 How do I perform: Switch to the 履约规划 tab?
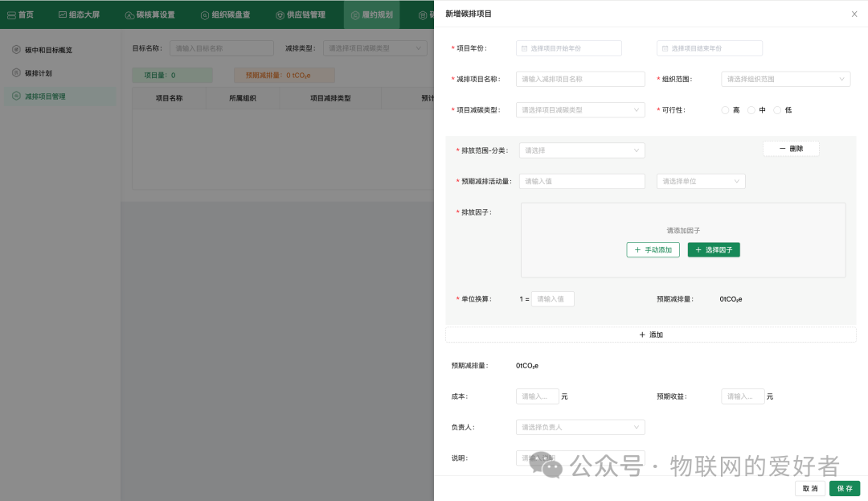tap(371, 14)
